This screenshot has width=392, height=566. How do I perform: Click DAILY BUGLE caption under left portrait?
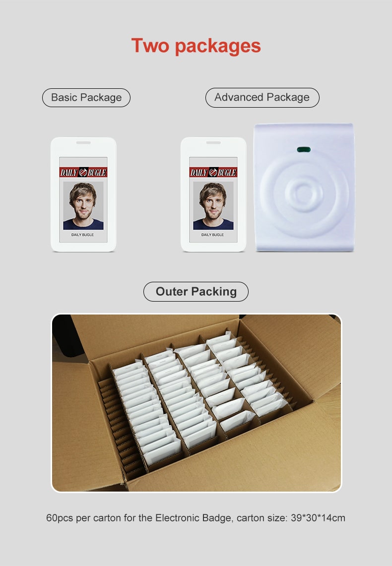[83, 235]
